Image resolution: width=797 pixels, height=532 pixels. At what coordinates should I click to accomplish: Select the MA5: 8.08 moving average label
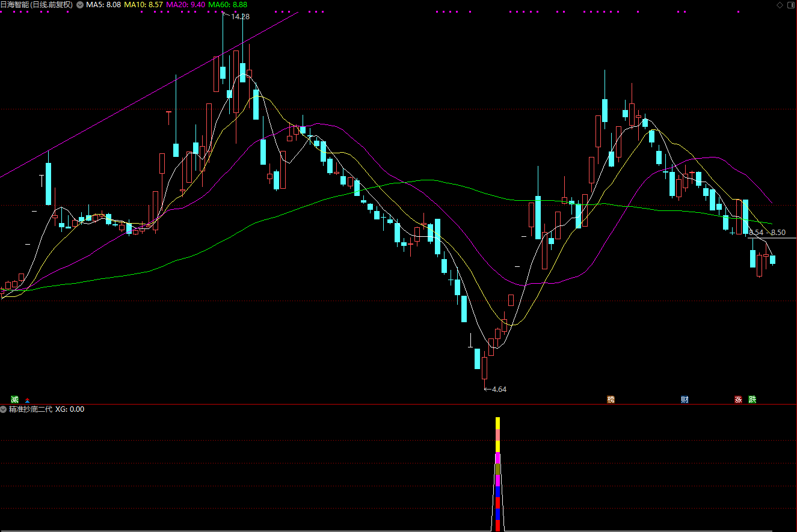point(103,5)
